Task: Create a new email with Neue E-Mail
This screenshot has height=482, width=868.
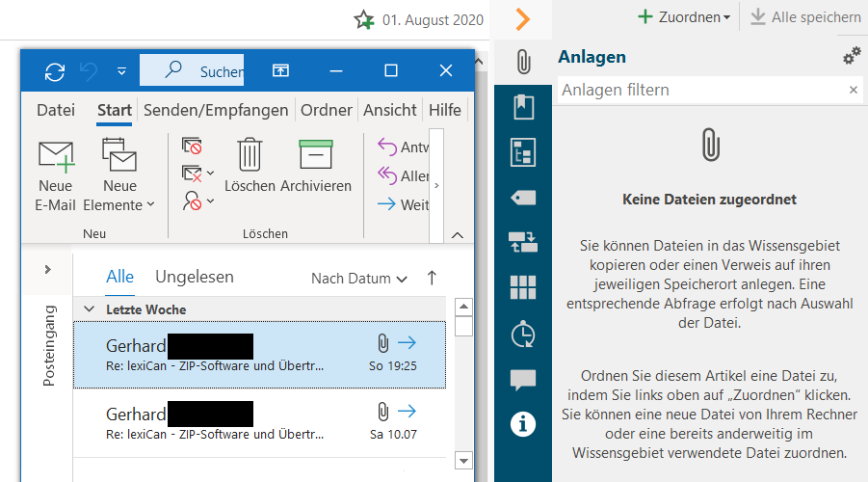Action: click(56, 174)
